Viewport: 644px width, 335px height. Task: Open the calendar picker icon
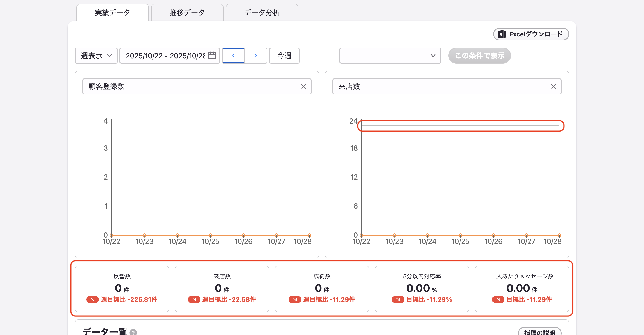212,55
